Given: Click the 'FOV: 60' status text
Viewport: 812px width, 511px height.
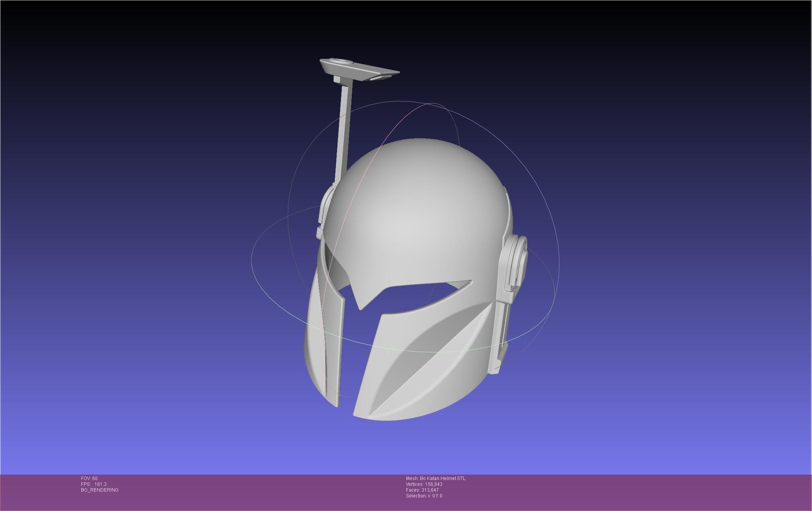Looking at the screenshot, I should [x=89, y=478].
